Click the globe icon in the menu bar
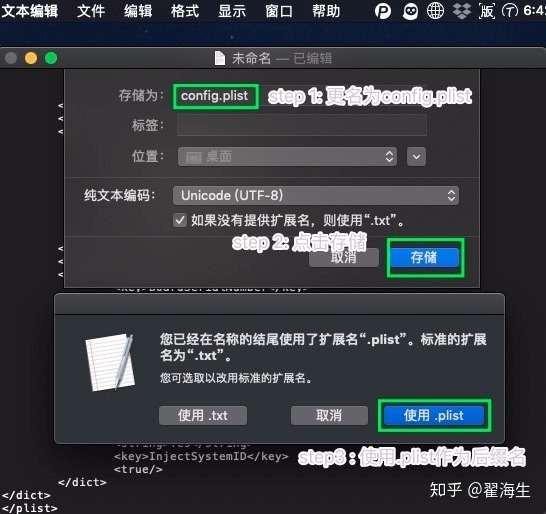Image resolution: width=546 pixels, height=514 pixels. [x=435, y=11]
